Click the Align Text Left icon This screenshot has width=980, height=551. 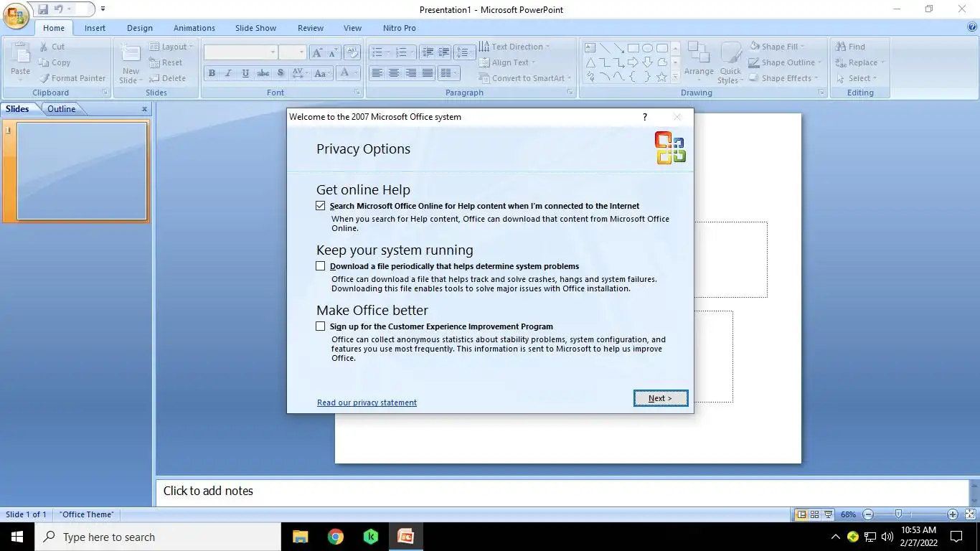click(x=377, y=73)
